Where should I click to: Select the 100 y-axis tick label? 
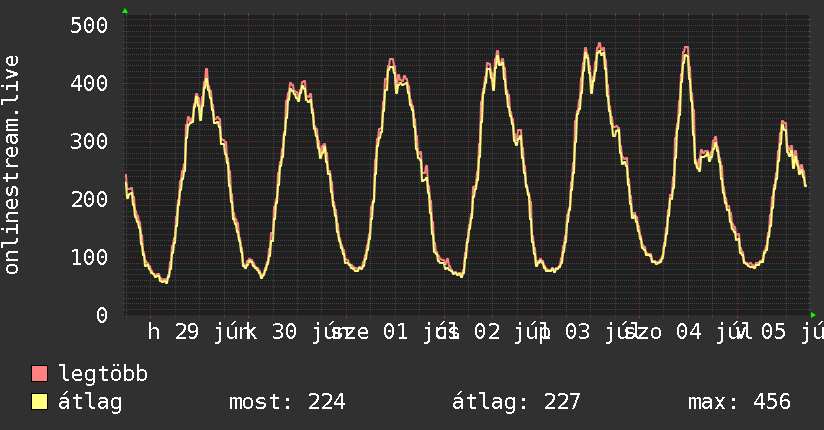point(89,257)
